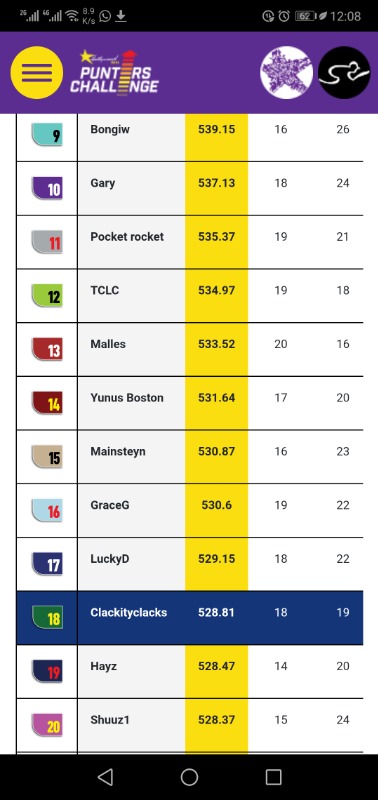
Task: Tap the pink number 20 badge
Action: pos(47,726)
